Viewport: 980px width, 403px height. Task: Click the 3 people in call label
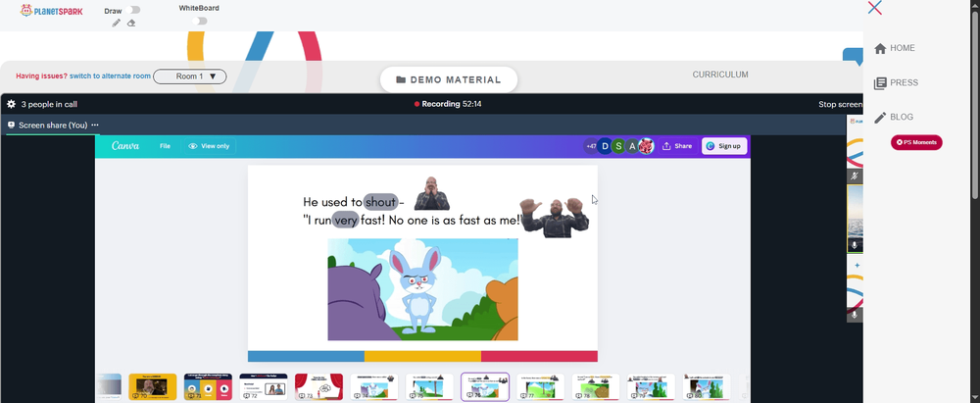[49, 105]
